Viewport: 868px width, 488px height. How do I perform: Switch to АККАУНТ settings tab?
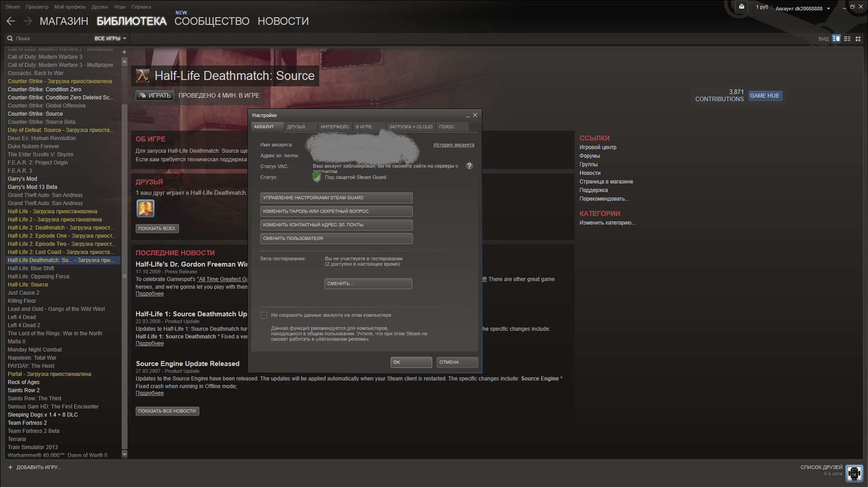[x=267, y=127]
